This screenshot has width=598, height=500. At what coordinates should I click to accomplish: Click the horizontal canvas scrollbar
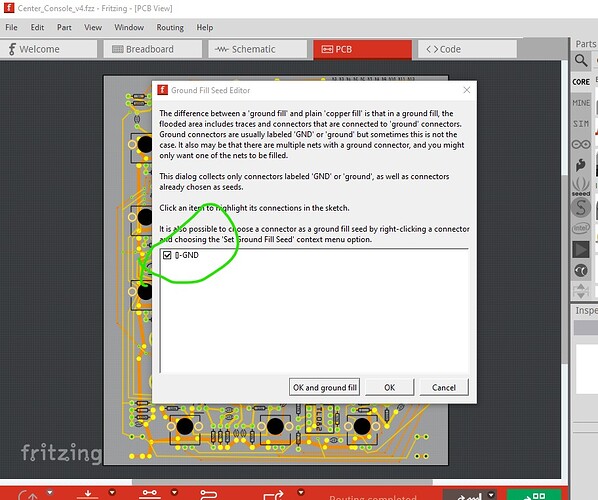tap(282, 482)
